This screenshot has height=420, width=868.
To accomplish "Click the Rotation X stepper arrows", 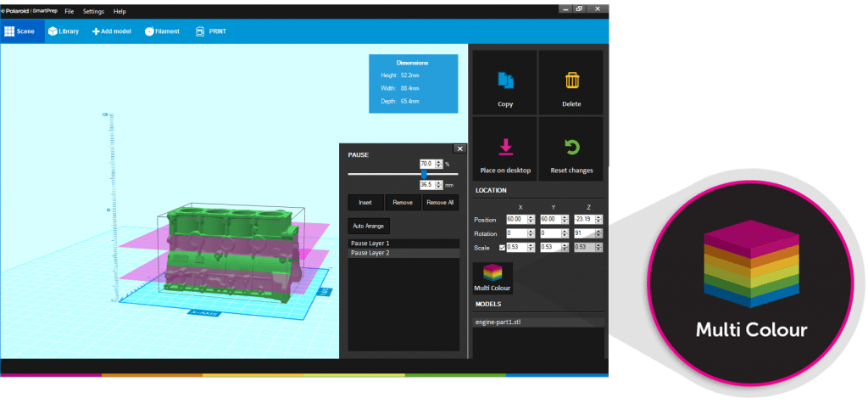I will (531, 234).
